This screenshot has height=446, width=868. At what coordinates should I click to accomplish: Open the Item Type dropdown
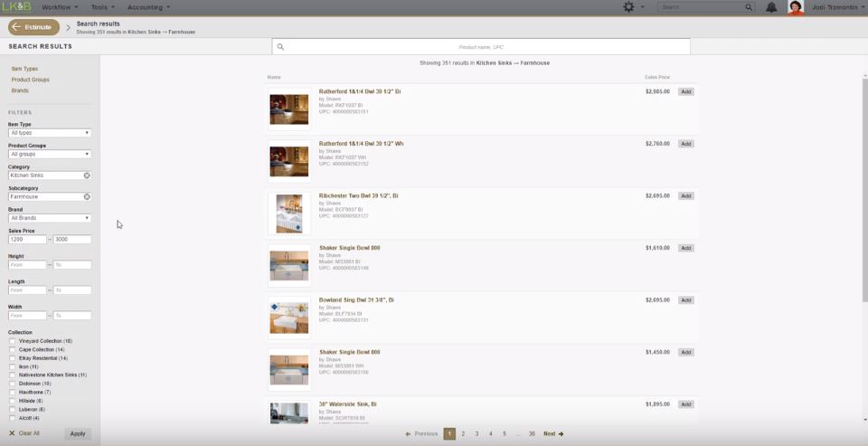tap(50, 133)
